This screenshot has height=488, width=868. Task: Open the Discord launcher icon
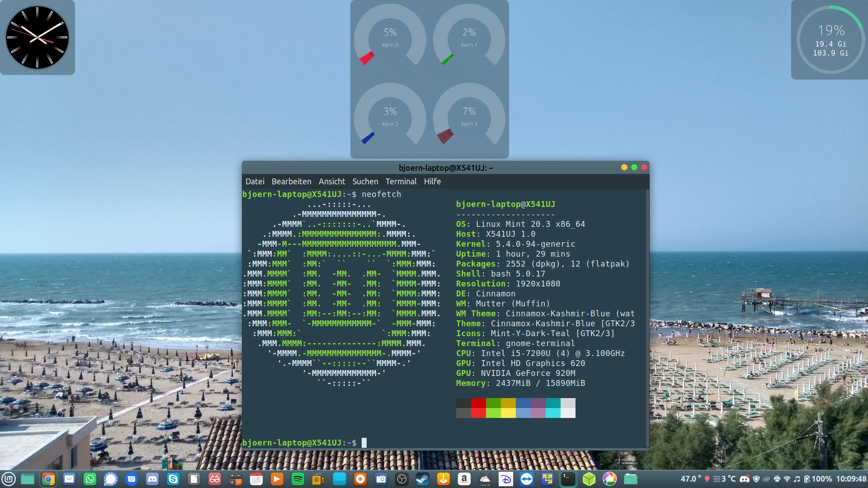click(x=152, y=479)
